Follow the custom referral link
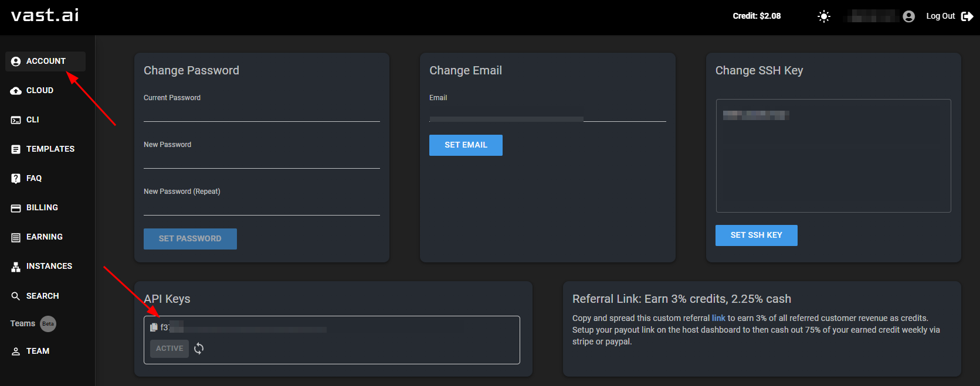 click(x=718, y=318)
